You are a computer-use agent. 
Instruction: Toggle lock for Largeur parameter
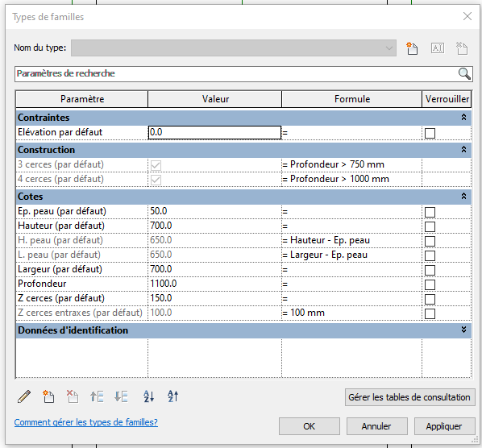tap(430, 270)
